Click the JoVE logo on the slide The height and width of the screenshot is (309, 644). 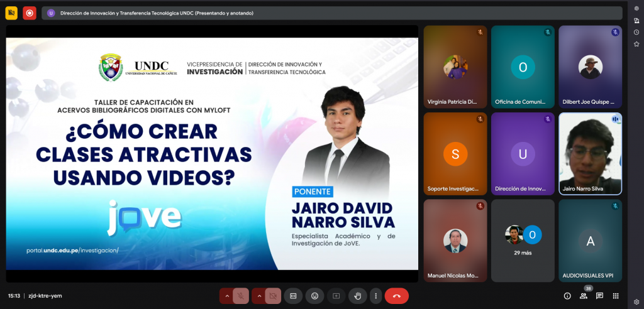[x=144, y=217]
